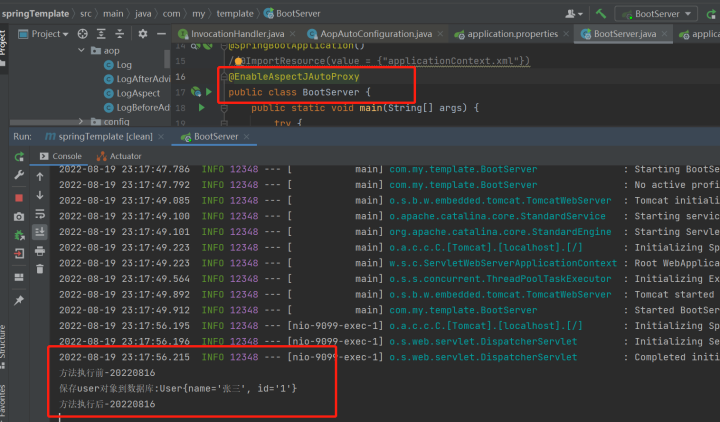Click the src breadcrumb segment
Image resolution: width=720 pixels, height=422 pixels.
(x=86, y=14)
